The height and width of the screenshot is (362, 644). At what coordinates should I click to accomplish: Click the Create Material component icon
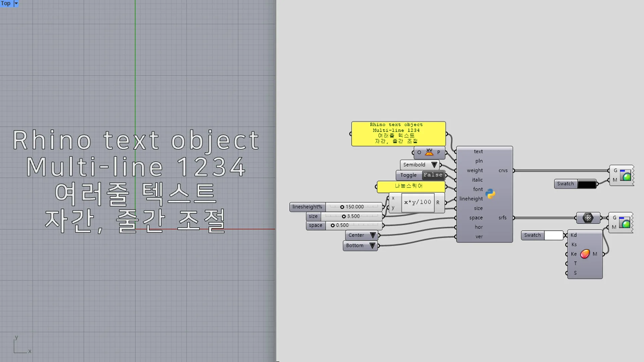585,254
